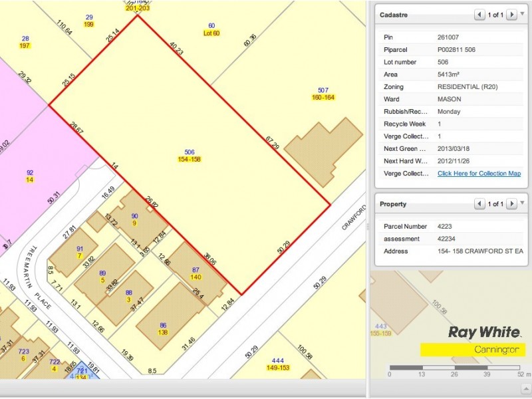Image resolution: width=532 pixels, height=399 pixels.
Task: Collapse the Property panel
Action: [x=521, y=203]
